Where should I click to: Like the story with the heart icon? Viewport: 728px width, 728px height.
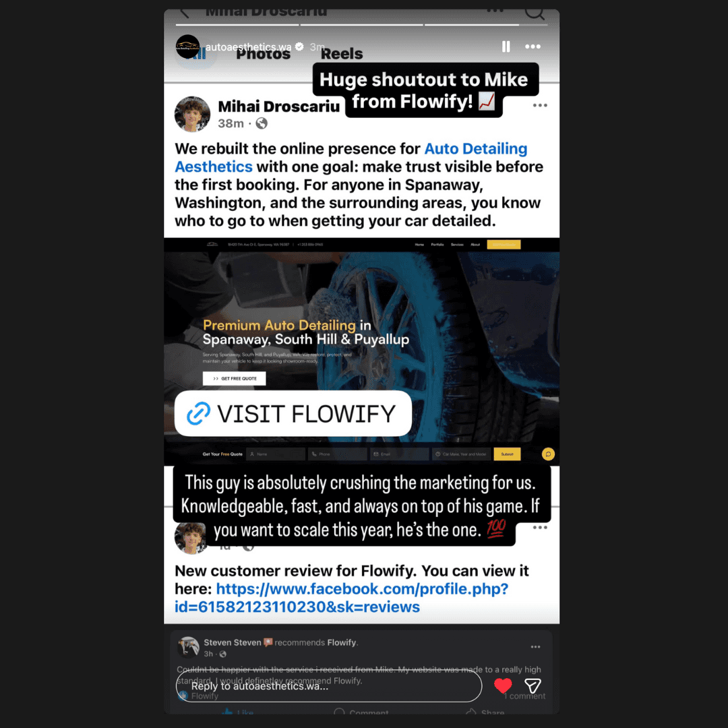(x=503, y=686)
